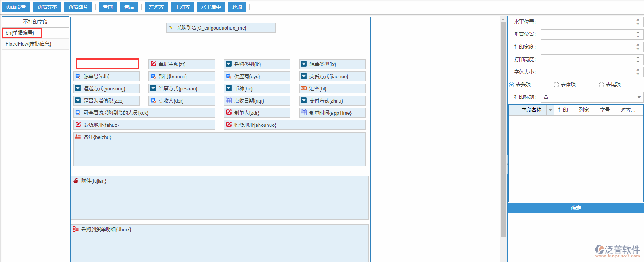Click the 页面设置 toolbar button
The width and height of the screenshot is (644, 262).
(16, 7)
